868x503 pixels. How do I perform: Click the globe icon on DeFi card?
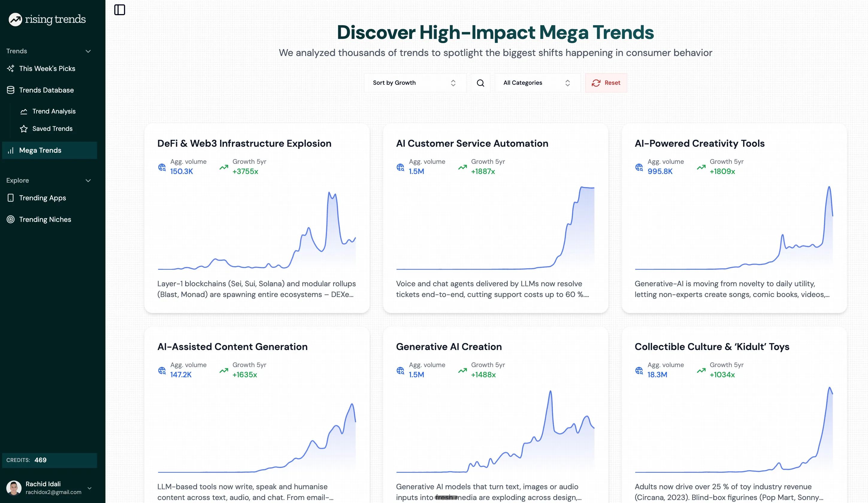tap(162, 167)
